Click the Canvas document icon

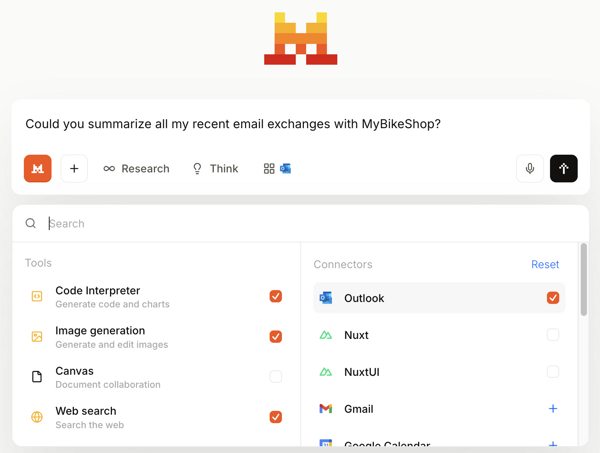point(37,376)
